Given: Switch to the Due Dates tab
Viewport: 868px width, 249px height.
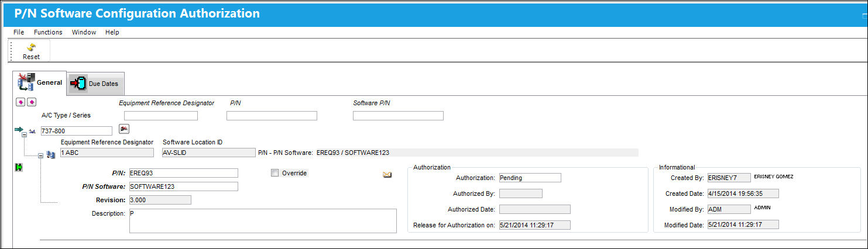Looking at the screenshot, I should (96, 84).
